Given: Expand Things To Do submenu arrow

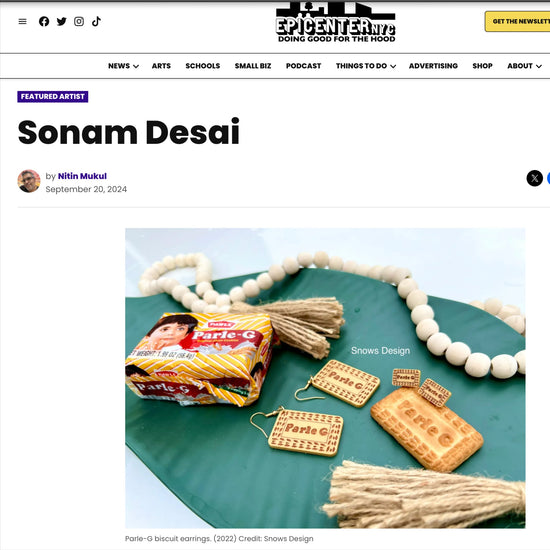Looking at the screenshot, I should pyautogui.click(x=393, y=66).
